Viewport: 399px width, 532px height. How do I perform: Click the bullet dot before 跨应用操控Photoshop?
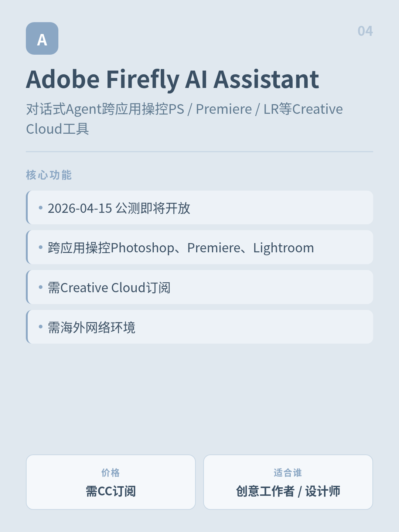tap(41, 247)
